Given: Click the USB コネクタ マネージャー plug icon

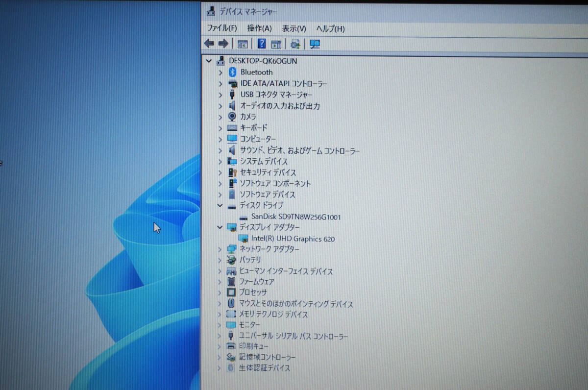Looking at the screenshot, I should 232,95.
